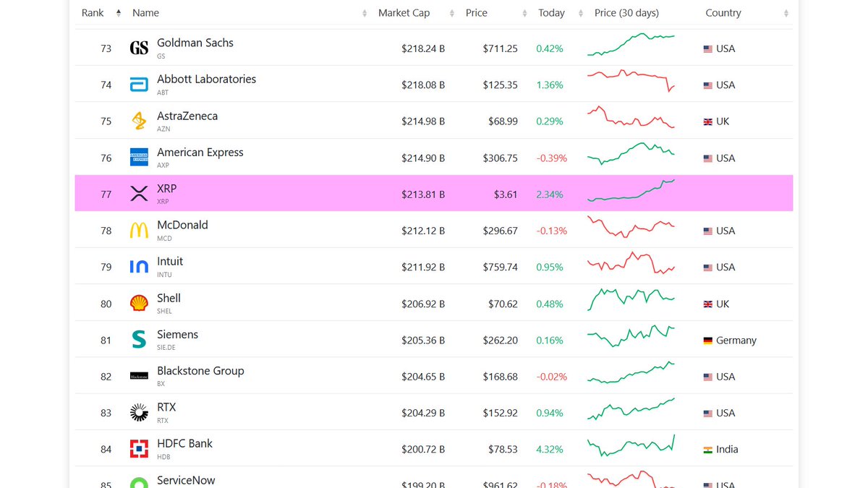Image resolution: width=868 pixels, height=488 pixels.
Task: Open the Goldman Sachs company link
Action: point(195,43)
